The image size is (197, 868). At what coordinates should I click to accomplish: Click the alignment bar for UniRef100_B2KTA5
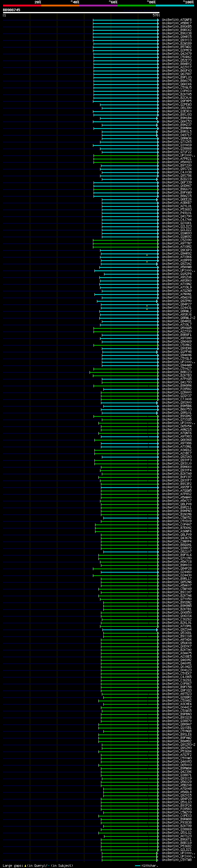pyautogui.click(x=126, y=94)
